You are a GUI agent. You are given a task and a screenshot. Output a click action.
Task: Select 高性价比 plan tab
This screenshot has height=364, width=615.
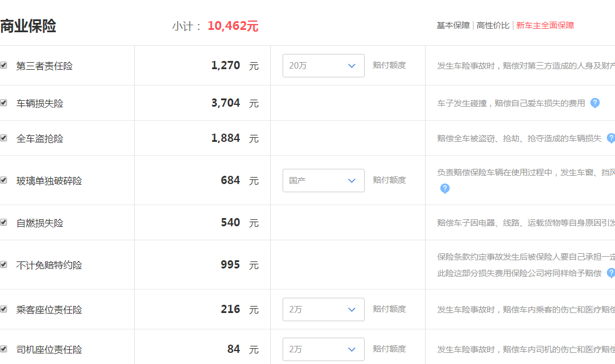pos(493,25)
